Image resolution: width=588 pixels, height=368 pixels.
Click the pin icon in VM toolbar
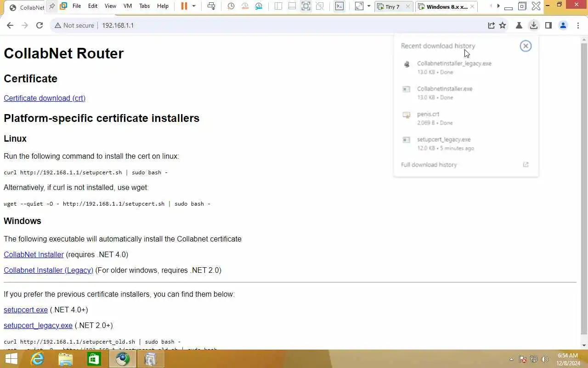tap(52, 6)
